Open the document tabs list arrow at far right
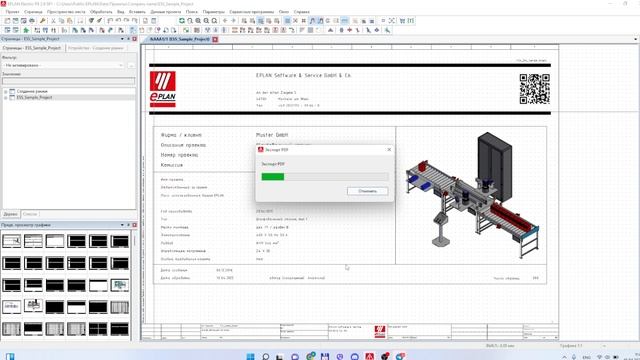This screenshot has height=360, width=640. click(x=636, y=39)
